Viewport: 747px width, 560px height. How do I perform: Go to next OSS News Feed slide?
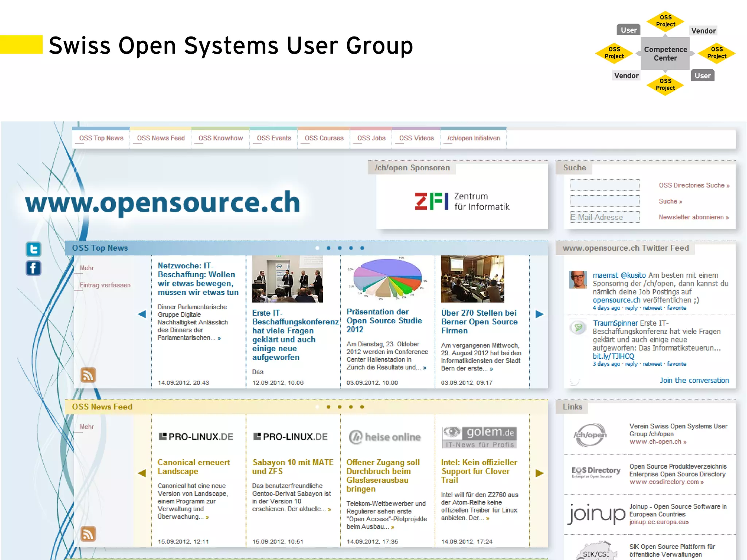[x=539, y=473]
